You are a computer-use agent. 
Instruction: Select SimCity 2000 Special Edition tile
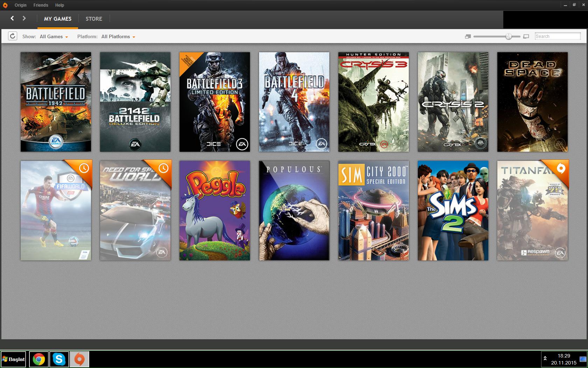click(x=373, y=211)
